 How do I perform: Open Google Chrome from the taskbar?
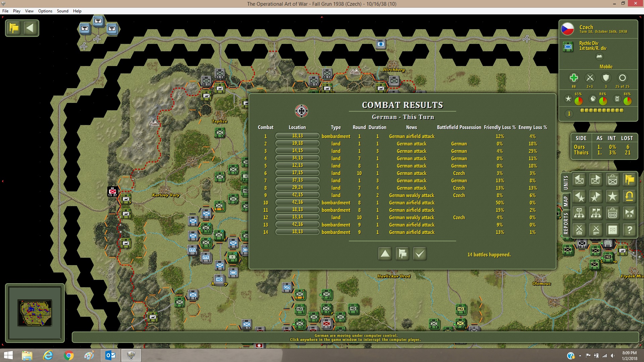point(69,355)
